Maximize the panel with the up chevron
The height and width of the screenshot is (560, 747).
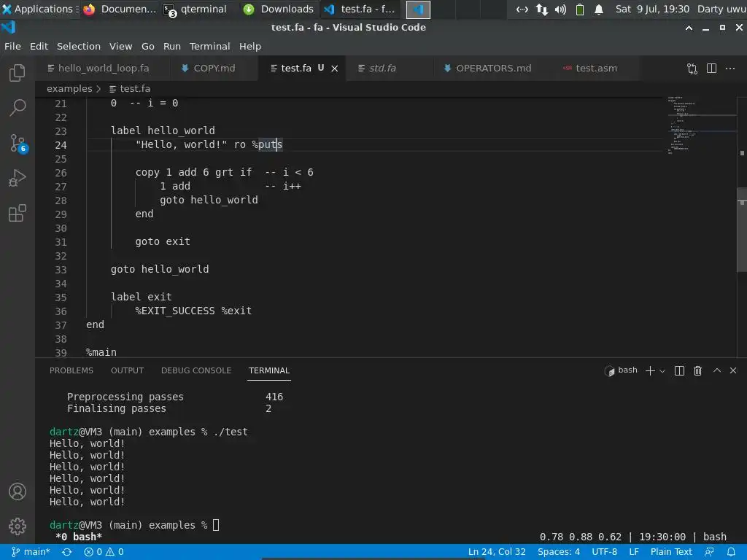click(716, 370)
